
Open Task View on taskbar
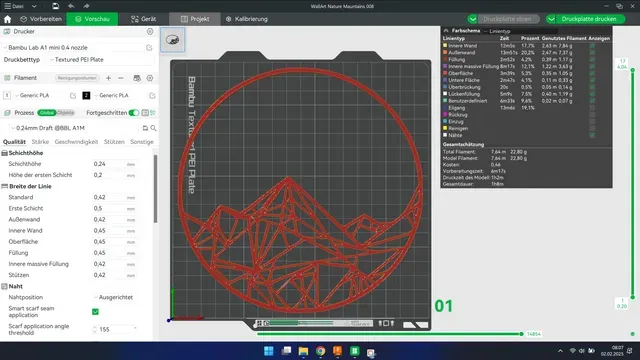(x=286, y=351)
